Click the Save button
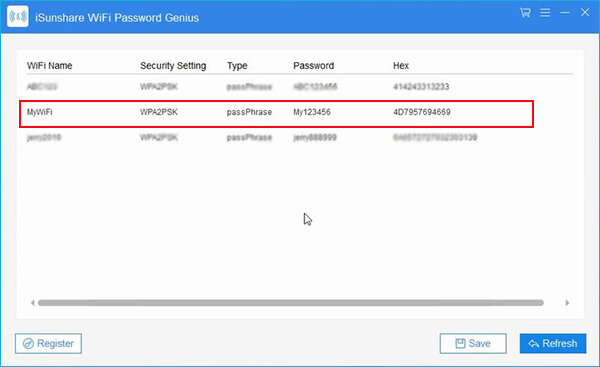This screenshot has height=367, width=600. point(473,343)
